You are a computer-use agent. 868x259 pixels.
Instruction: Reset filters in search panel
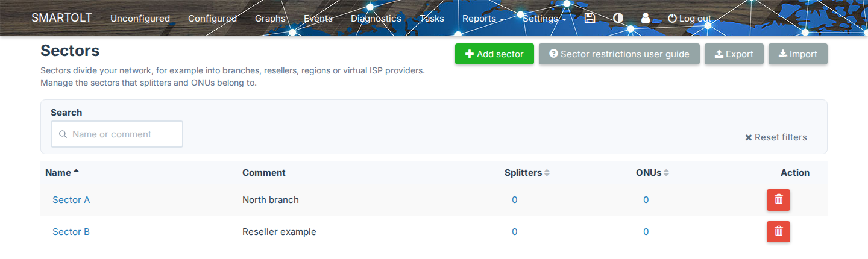(776, 137)
